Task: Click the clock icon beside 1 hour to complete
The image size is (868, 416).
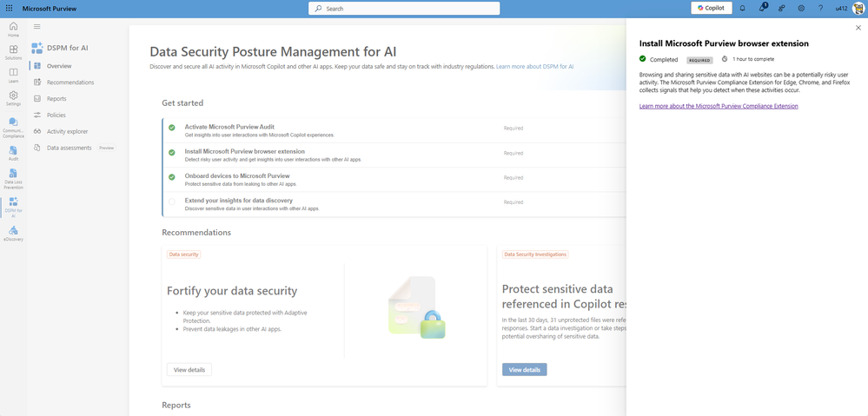Action: tap(724, 59)
